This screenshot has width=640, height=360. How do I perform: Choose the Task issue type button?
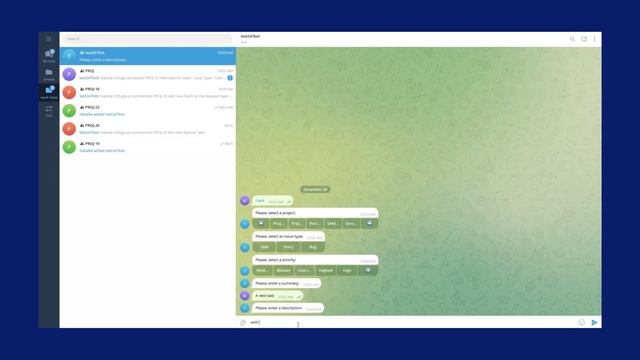point(264,247)
